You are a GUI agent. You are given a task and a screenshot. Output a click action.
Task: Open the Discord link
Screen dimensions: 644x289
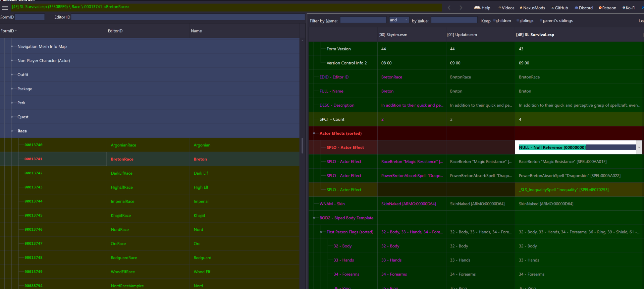pyautogui.click(x=584, y=8)
